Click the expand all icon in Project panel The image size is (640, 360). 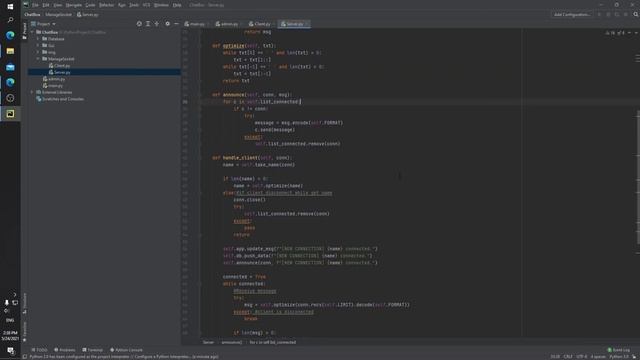tap(148, 24)
